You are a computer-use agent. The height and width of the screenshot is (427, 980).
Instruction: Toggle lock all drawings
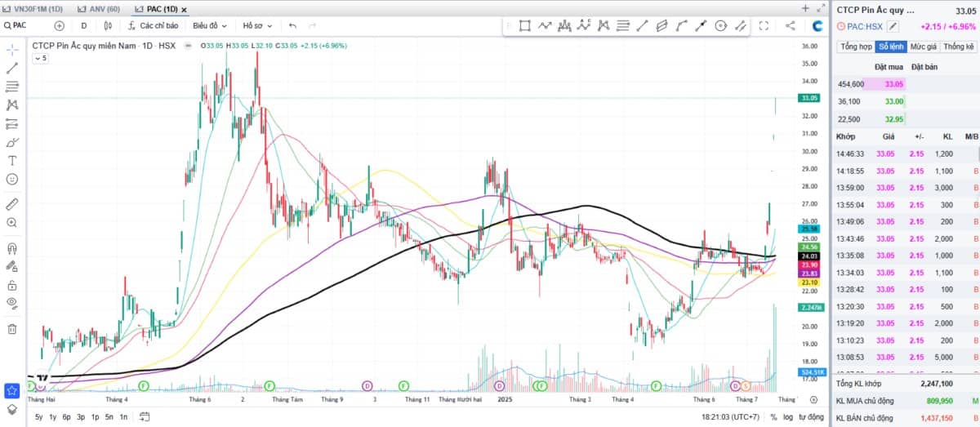tap(12, 285)
